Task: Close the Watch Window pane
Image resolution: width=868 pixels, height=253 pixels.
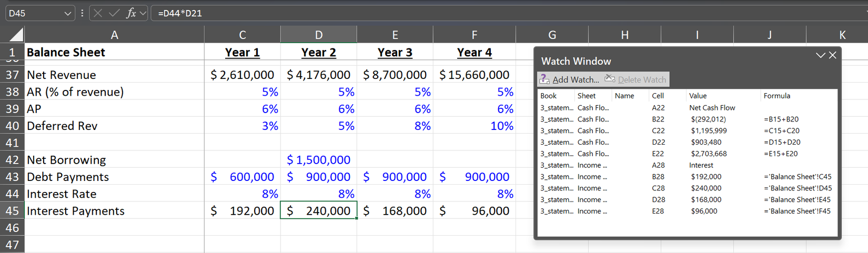Action: [832, 55]
